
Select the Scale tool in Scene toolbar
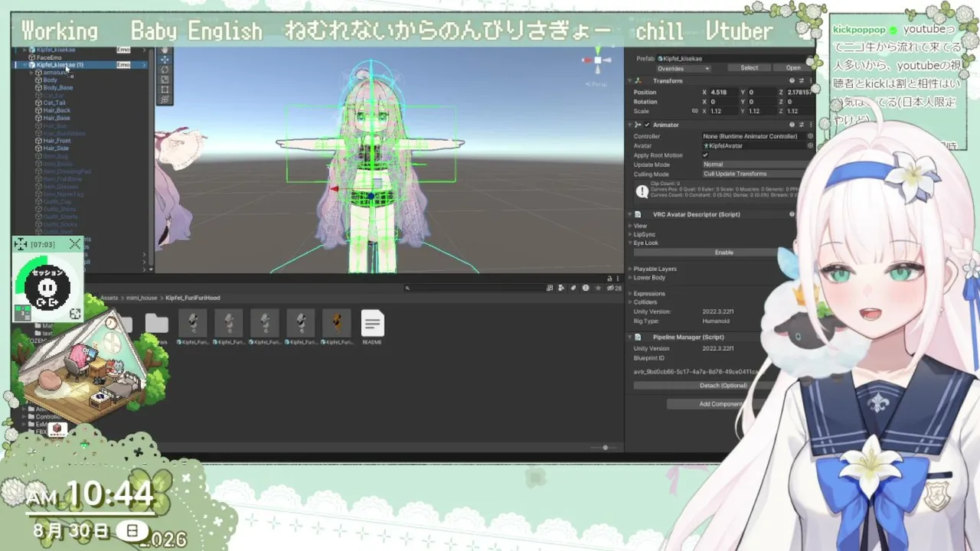(x=165, y=80)
